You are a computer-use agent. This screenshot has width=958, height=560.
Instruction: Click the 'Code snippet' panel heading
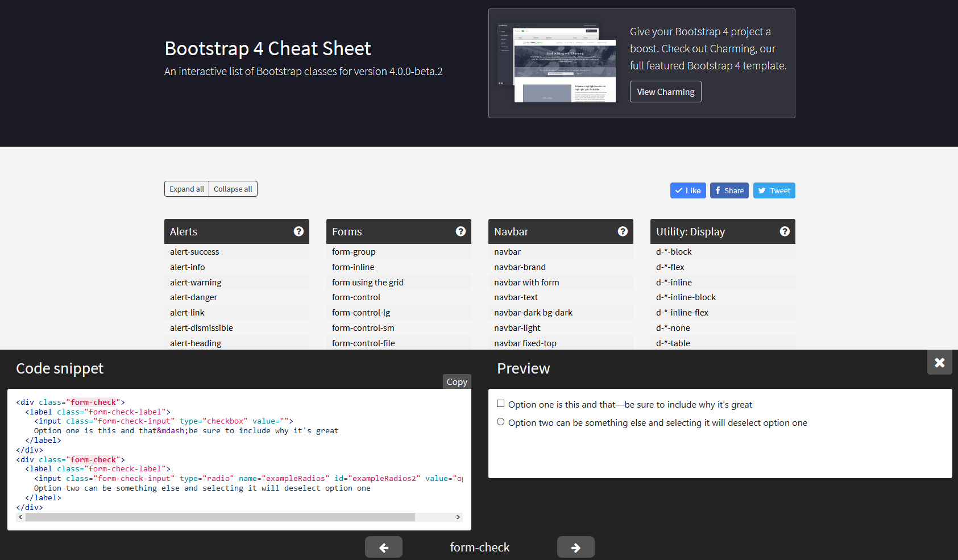point(60,368)
